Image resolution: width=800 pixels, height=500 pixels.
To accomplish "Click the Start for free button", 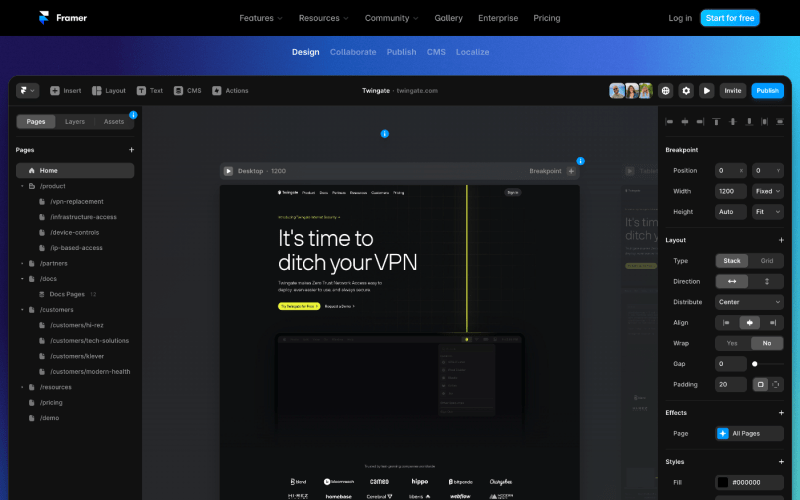I will [x=730, y=18].
